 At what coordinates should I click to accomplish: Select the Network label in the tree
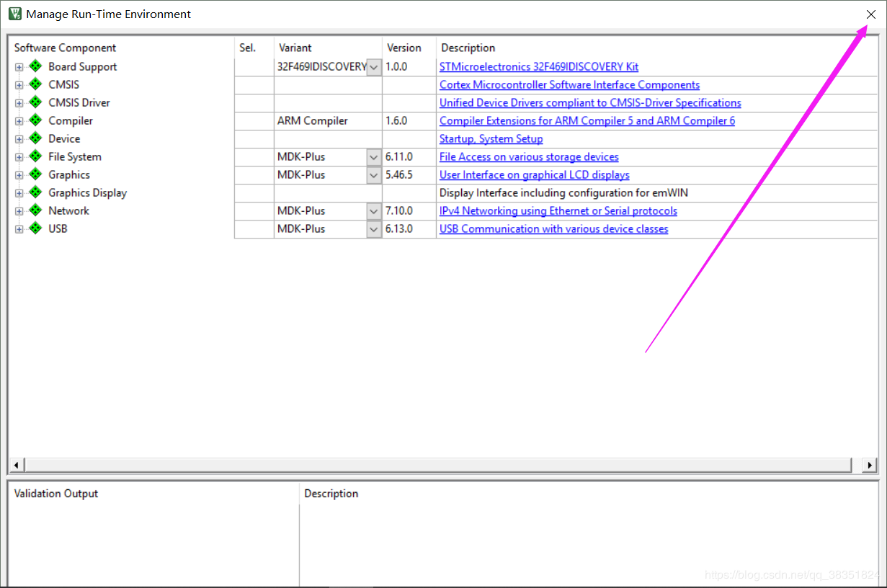coord(68,210)
